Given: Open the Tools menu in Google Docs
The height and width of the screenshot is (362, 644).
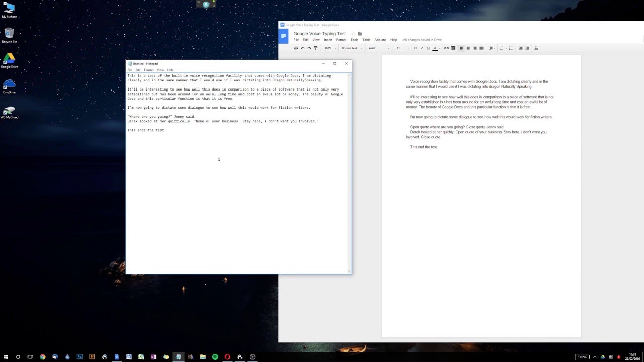Looking at the screenshot, I should [354, 40].
